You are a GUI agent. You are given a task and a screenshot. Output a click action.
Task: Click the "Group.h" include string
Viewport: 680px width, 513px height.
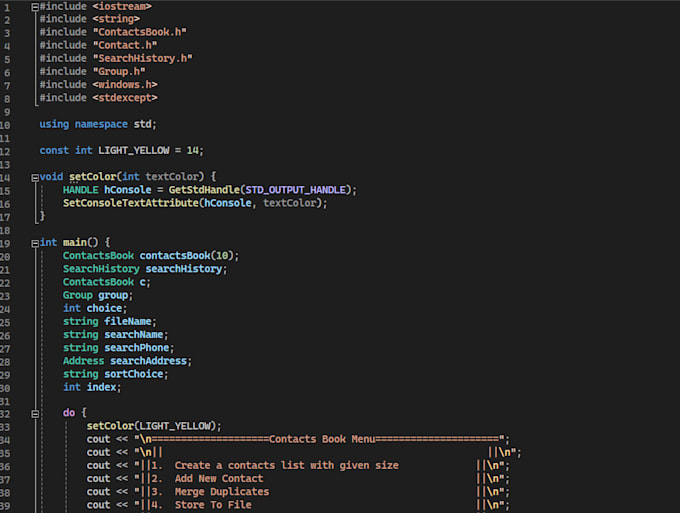(x=119, y=72)
